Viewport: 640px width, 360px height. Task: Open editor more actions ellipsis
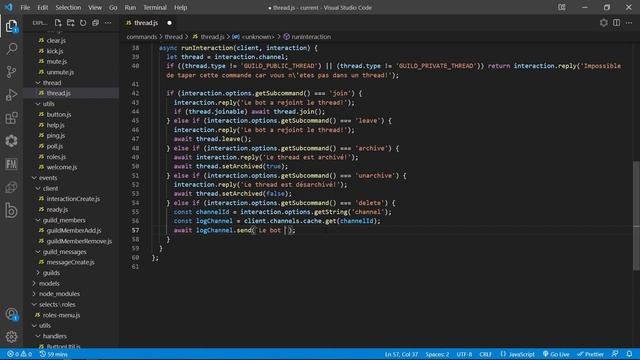pos(629,23)
